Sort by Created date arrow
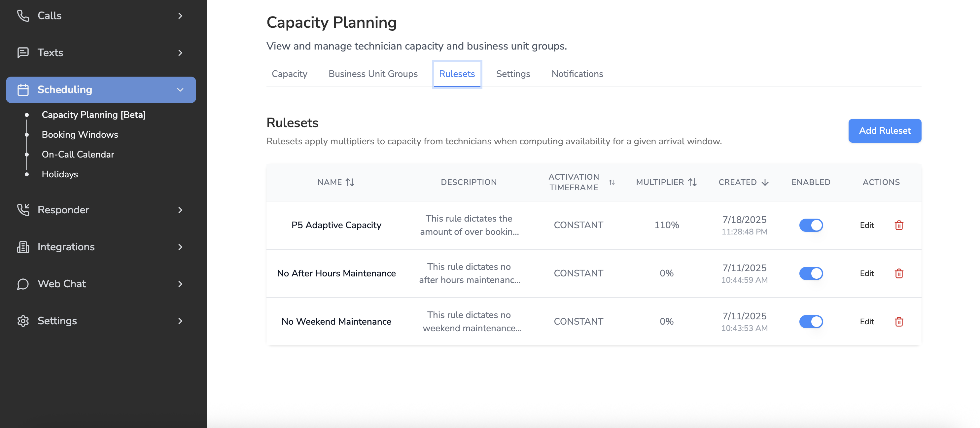The height and width of the screenshot is (428, 980). click(765, 182)
